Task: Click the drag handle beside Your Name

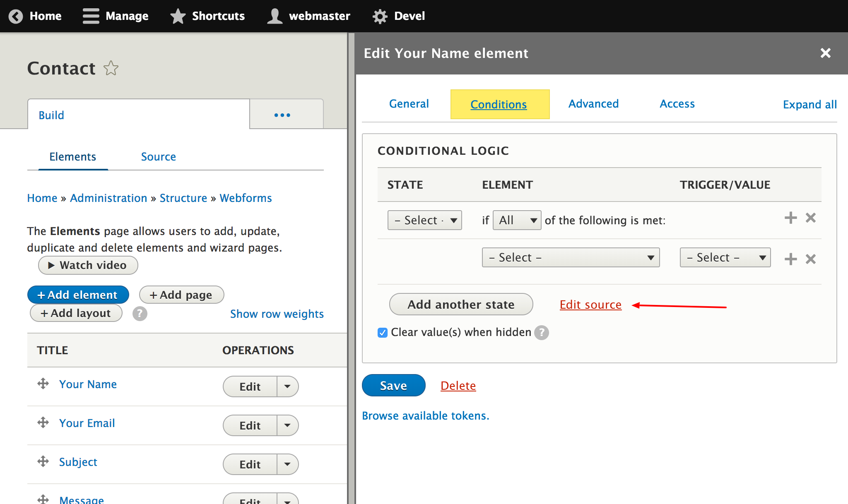Action: coord(43,384)
